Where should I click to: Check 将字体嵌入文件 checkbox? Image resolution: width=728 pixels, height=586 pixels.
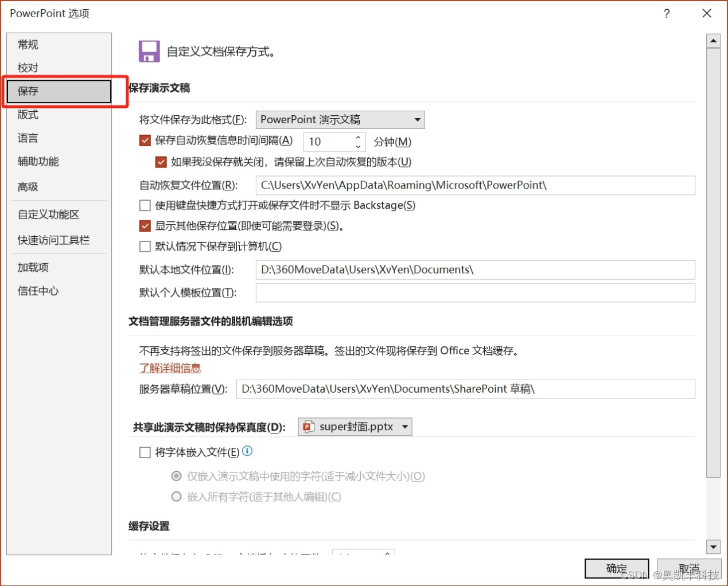[x=145, y=452]
